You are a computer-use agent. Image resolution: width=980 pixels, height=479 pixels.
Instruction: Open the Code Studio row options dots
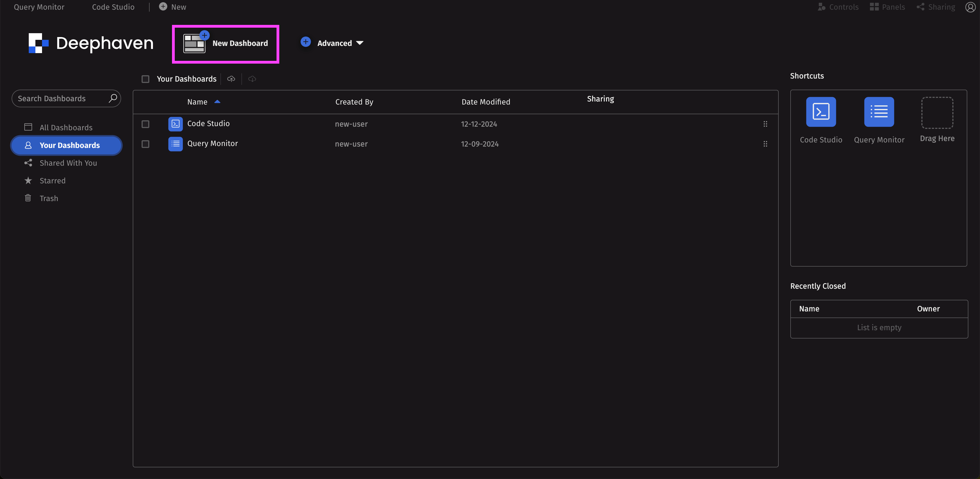coord(765,124)
